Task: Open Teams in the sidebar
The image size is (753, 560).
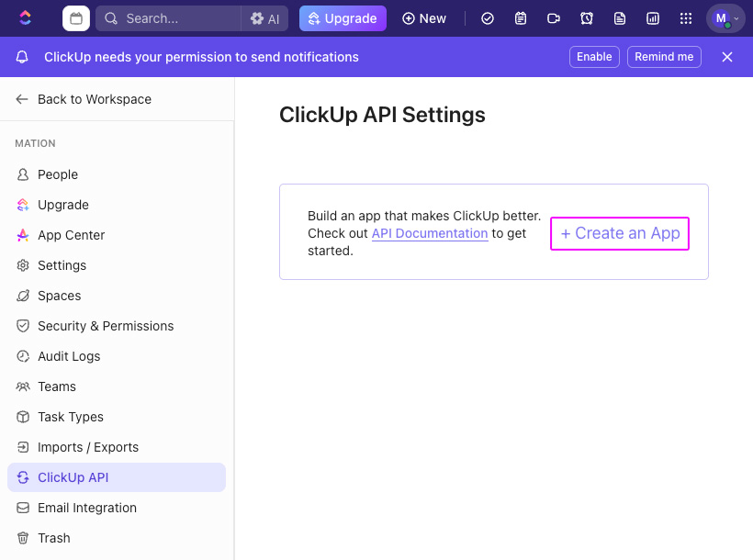Action: point(117,386)
